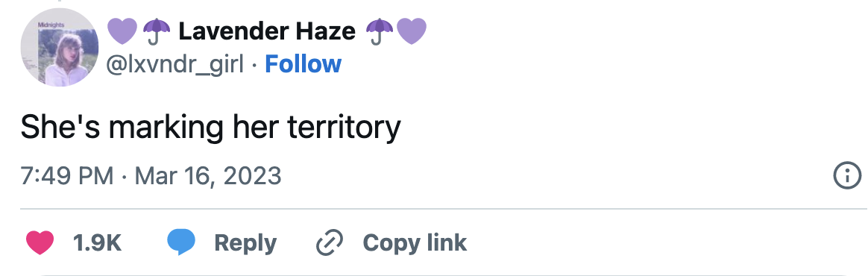Click the blue reply speech bubble icon
This screenshot has height=276, width=868.
tap(181, 242)
